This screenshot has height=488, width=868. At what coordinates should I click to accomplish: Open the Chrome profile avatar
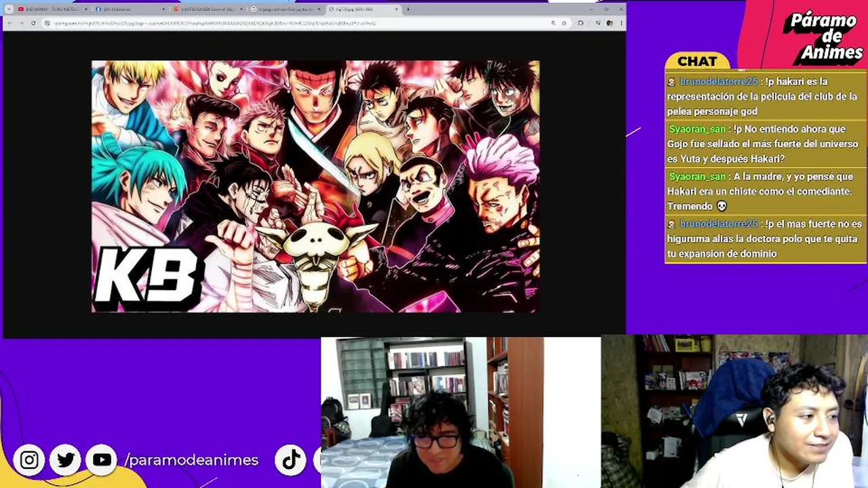click(x=609, y=23)
